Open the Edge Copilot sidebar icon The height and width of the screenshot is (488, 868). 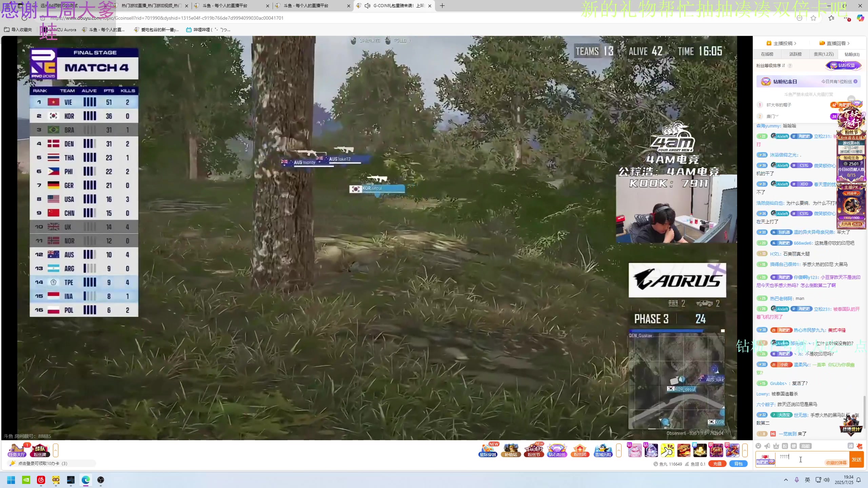coord(861,18)
